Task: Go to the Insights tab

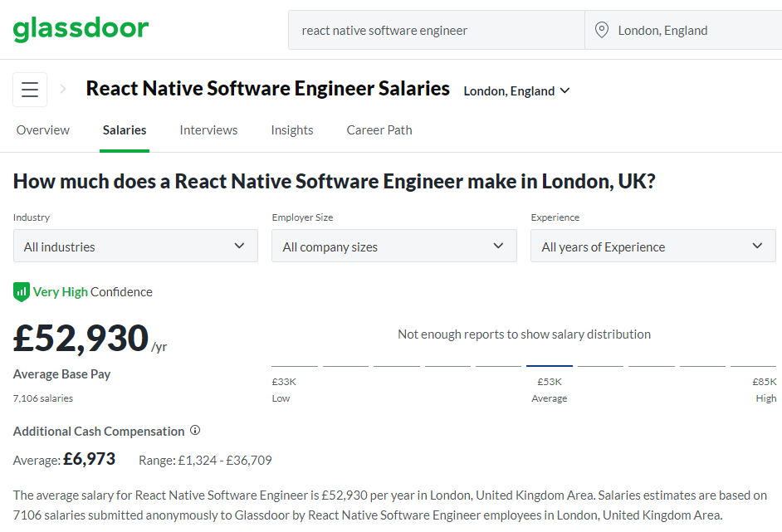Action: [292, 130]
